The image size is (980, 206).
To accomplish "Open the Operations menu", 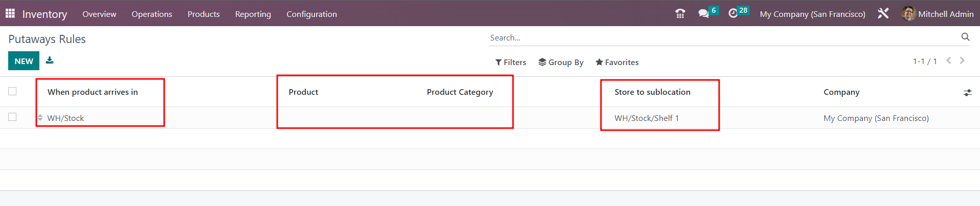I will 152,14.
